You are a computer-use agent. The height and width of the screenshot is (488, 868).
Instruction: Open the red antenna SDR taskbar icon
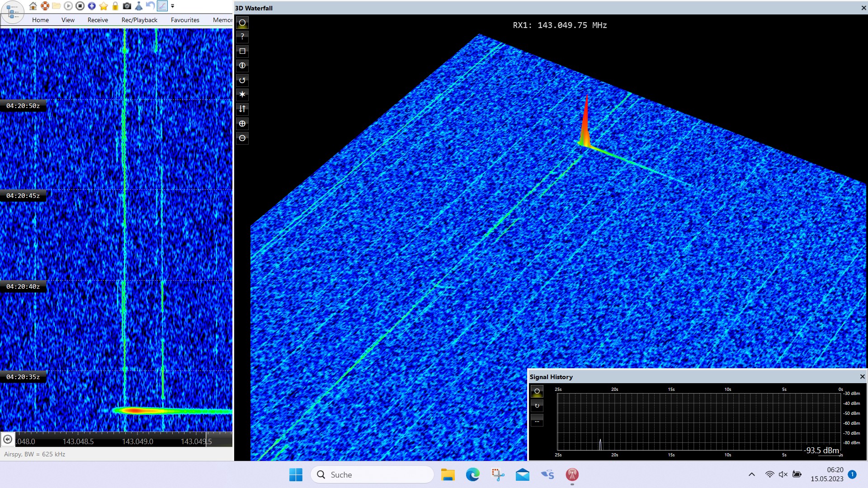(x=572, y=474)
